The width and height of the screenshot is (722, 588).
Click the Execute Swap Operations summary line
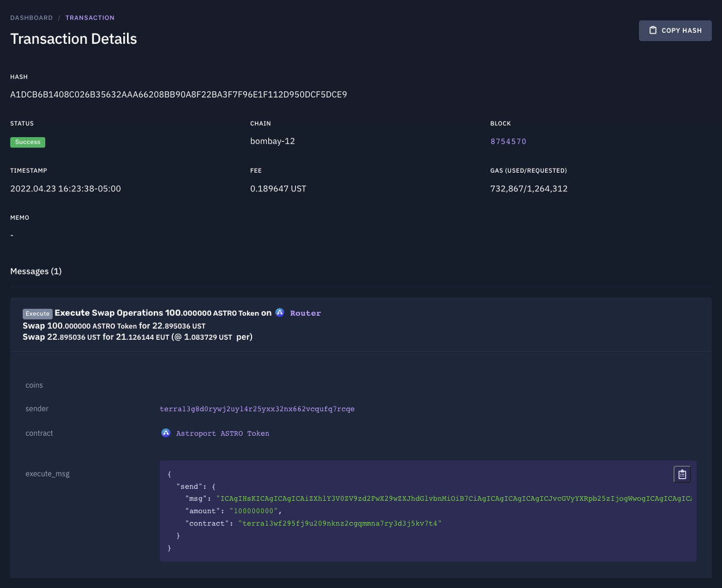[x=172, y=313]
